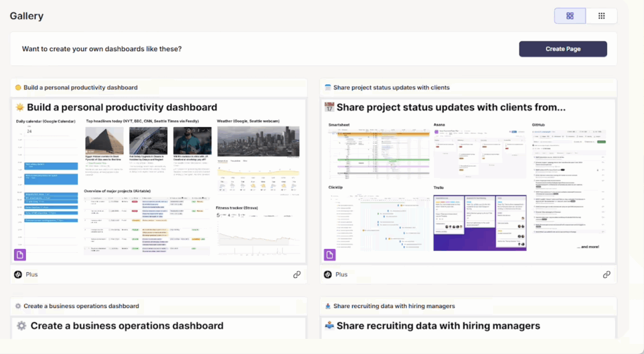The image size is (644, 354).
Task: Select 'Share recruiting data with hiring managers' heading
Action: coord(438,326)
